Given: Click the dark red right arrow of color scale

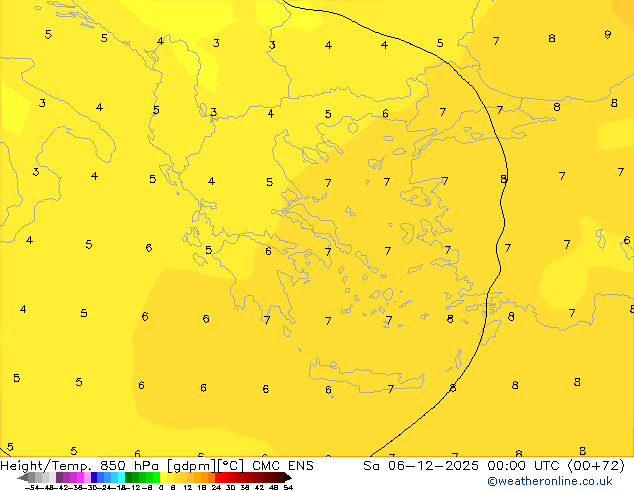Looking at the screenshot, I should pyautogui.click(x=286, y=477).
